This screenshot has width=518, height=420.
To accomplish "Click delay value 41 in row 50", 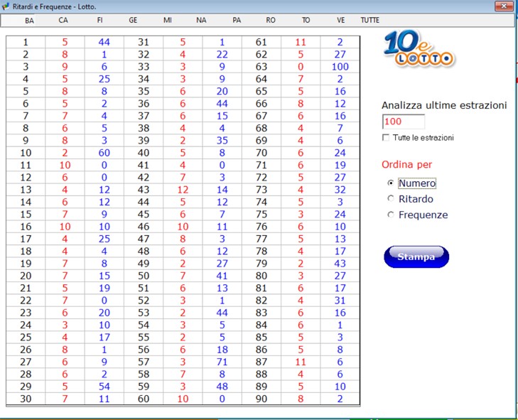I will click(222, 276).
